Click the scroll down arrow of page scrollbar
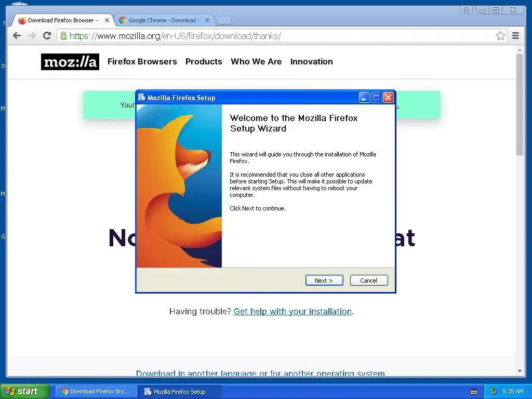The image size is (532, 399). [520, 371]
